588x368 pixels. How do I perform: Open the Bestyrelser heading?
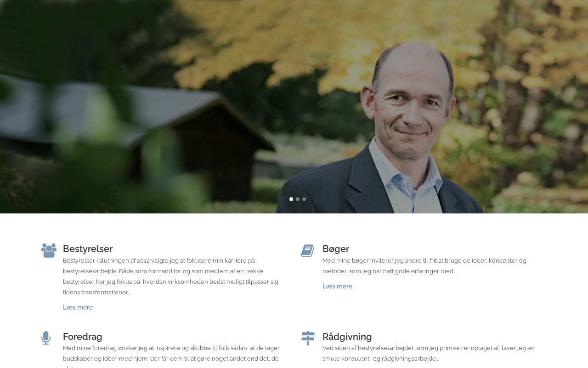click(88, 249)
